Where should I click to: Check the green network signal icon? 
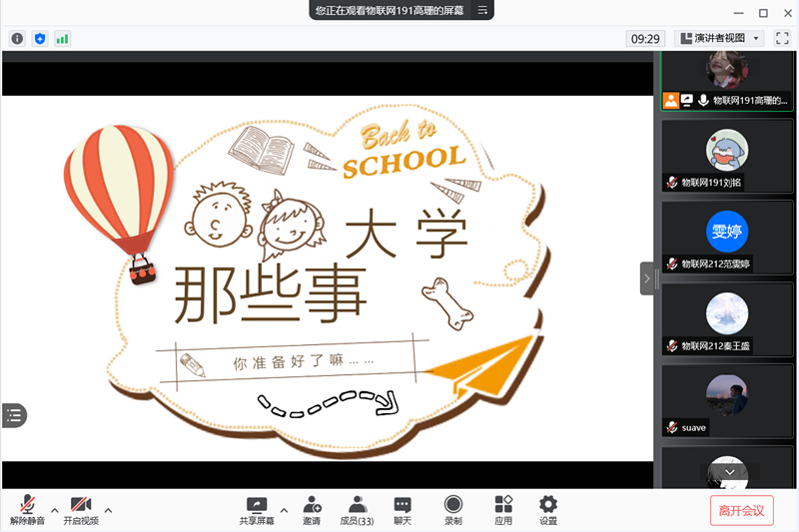point(63,38)
